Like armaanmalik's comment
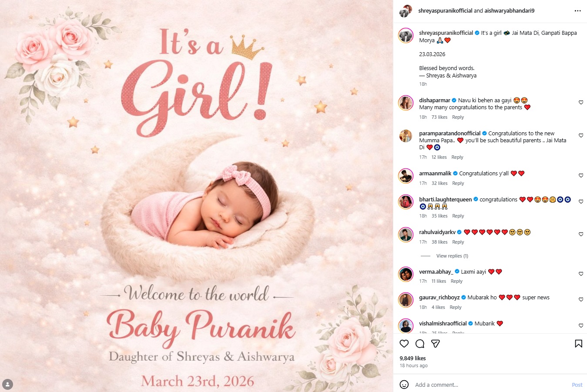Image resolution: width=587 pixels, height=392 pixels. pos(581,176)
